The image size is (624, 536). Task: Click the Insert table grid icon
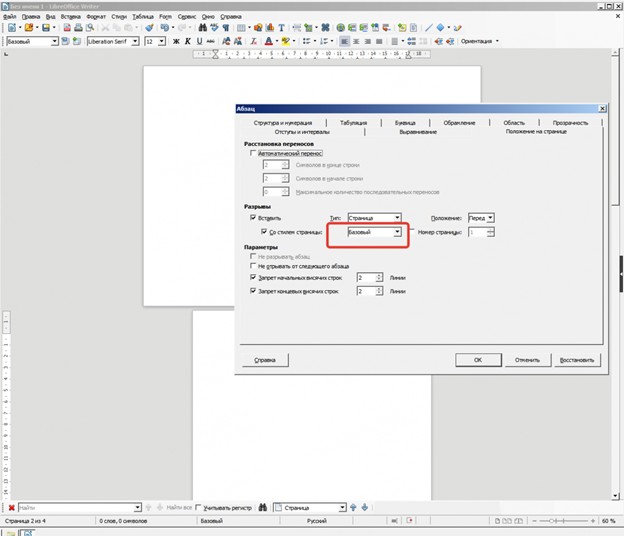pyautogui.click(x=241, y=27)
